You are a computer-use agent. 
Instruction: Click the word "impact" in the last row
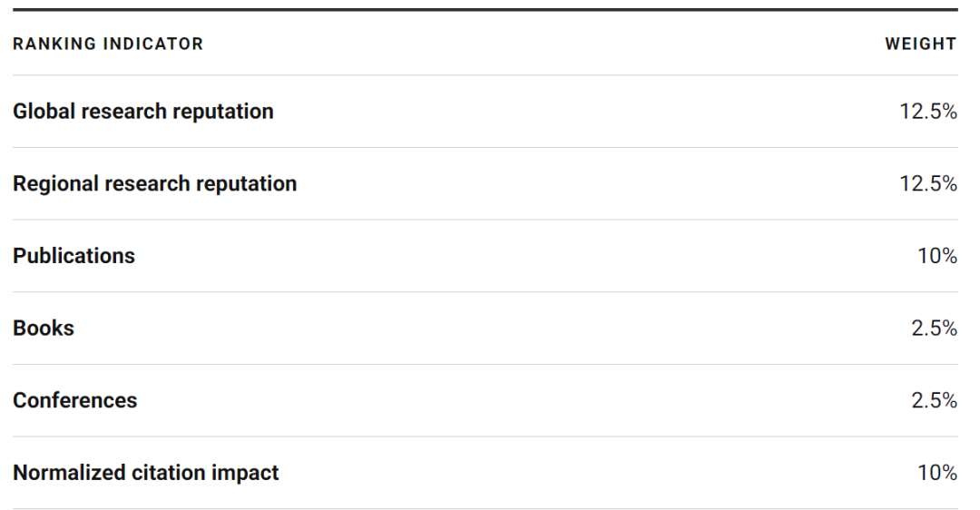(245, 473)
